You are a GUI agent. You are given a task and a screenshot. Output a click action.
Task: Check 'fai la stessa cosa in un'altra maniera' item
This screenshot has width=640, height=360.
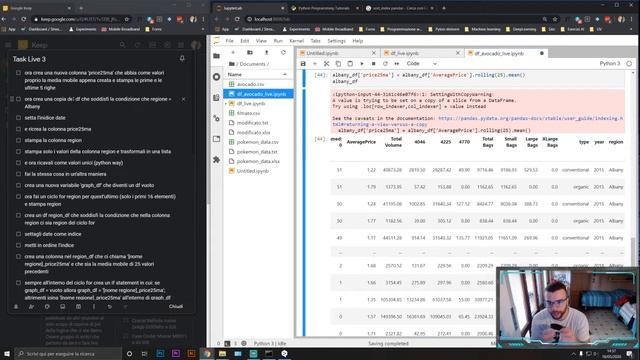coord(18,174)
